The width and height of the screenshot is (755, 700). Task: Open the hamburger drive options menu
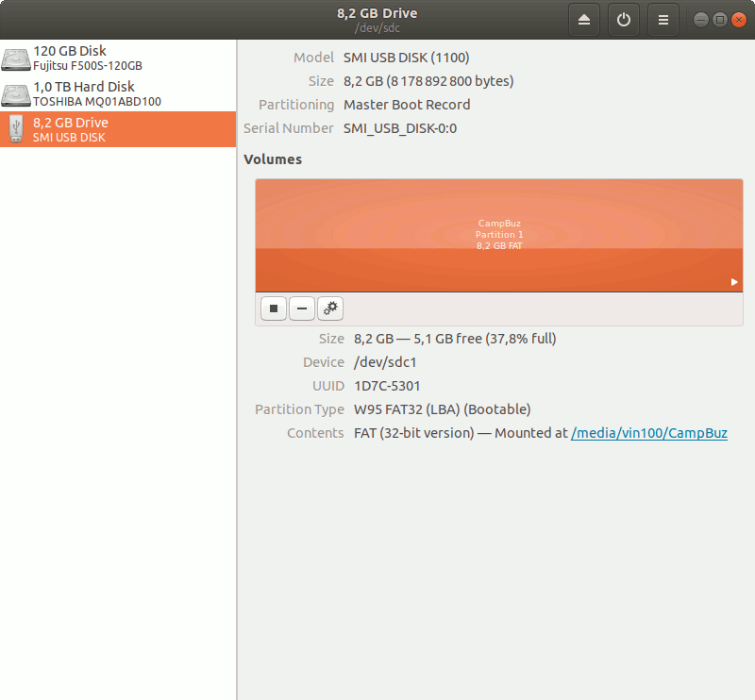(663, 20)
